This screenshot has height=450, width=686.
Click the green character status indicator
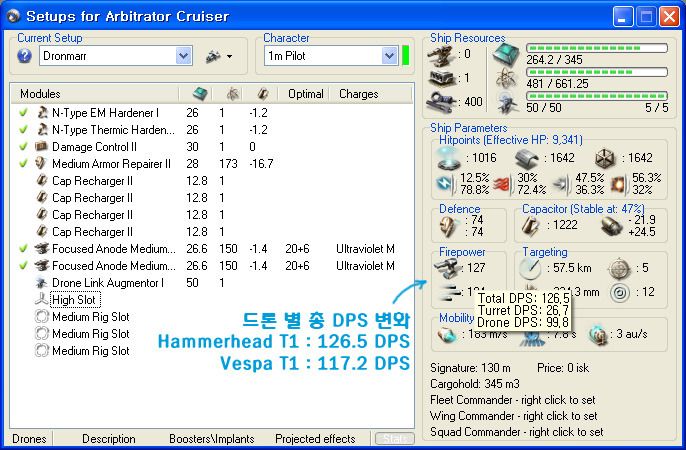[406, 56]
